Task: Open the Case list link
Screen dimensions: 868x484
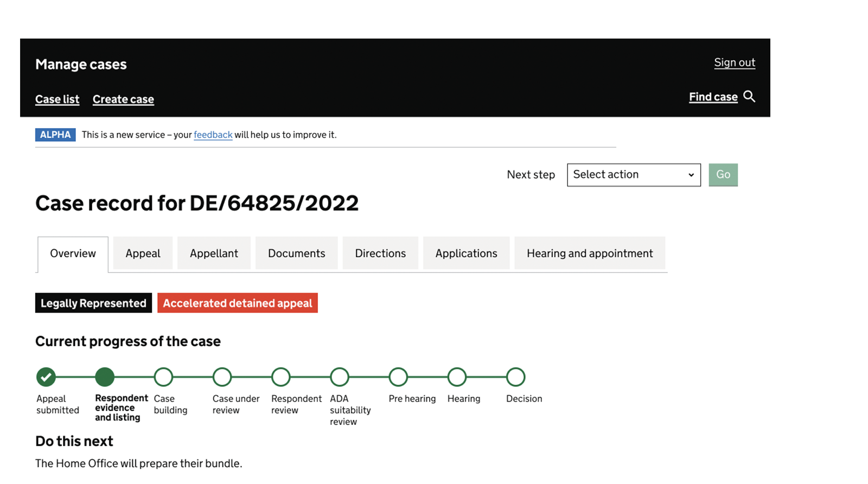Action: pyautogui.click(x=57, y=99)
